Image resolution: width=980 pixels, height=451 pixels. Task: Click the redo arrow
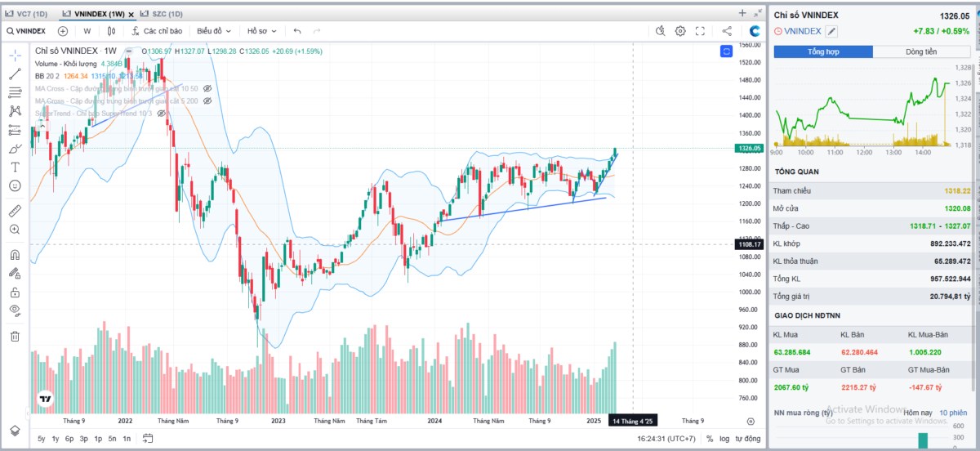coord(317,31)
